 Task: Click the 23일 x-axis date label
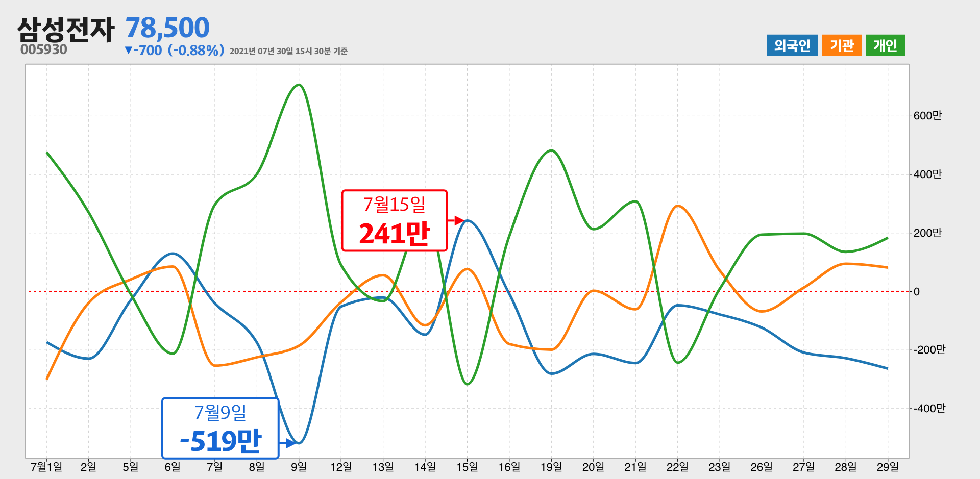pyautogui.click(x=720, y=467)
